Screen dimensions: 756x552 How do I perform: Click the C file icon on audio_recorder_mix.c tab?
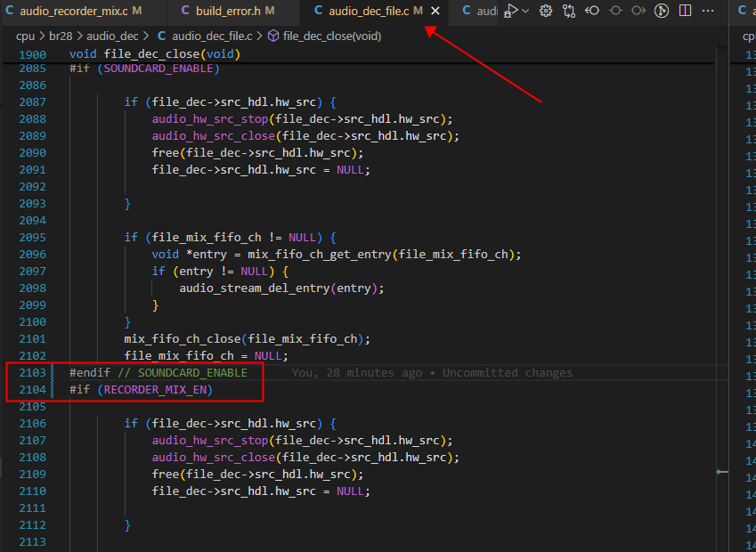pyautogui.click(x=10, y=11)
